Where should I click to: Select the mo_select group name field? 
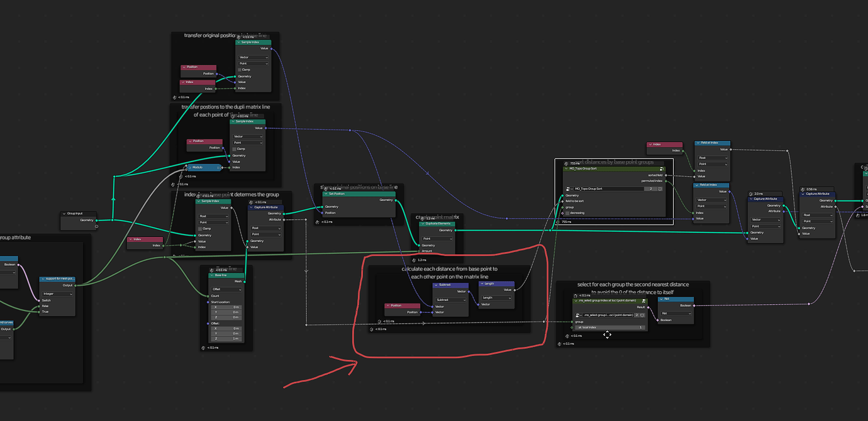608,315
